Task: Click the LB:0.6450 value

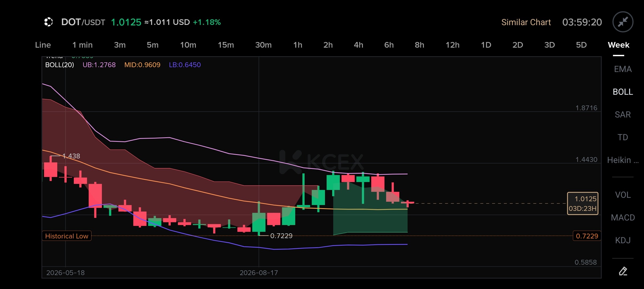Action: [x=185, y=65]
